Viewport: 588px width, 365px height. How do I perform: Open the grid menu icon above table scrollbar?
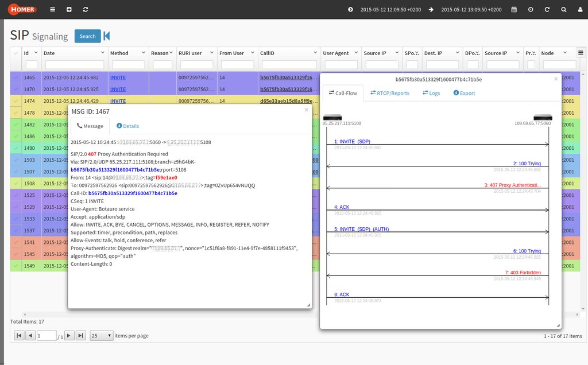coord(581,53)
